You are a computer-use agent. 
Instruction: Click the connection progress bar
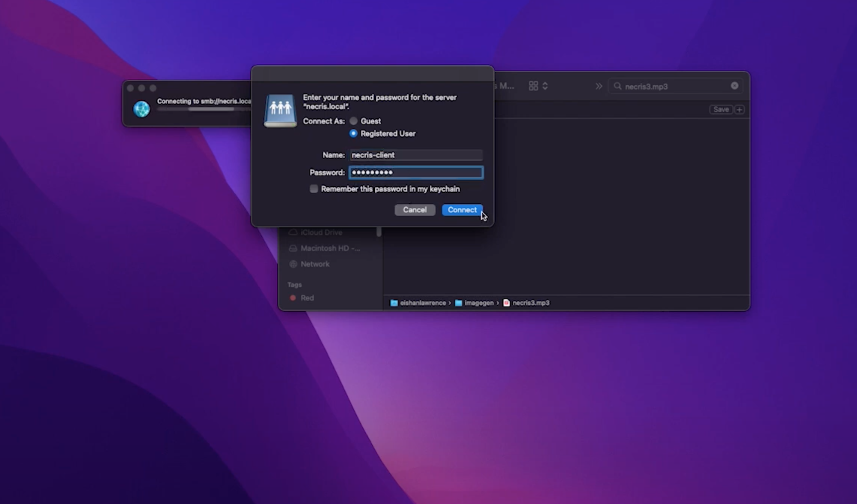pos(203,109)
